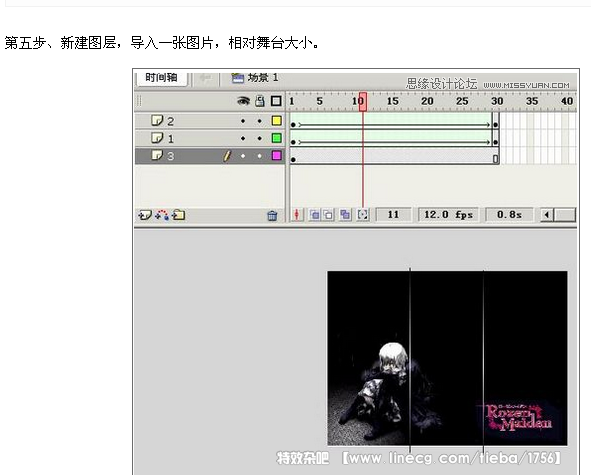
Task: Open Modify Onion Markers menu
Action: [x=363, y=215]
